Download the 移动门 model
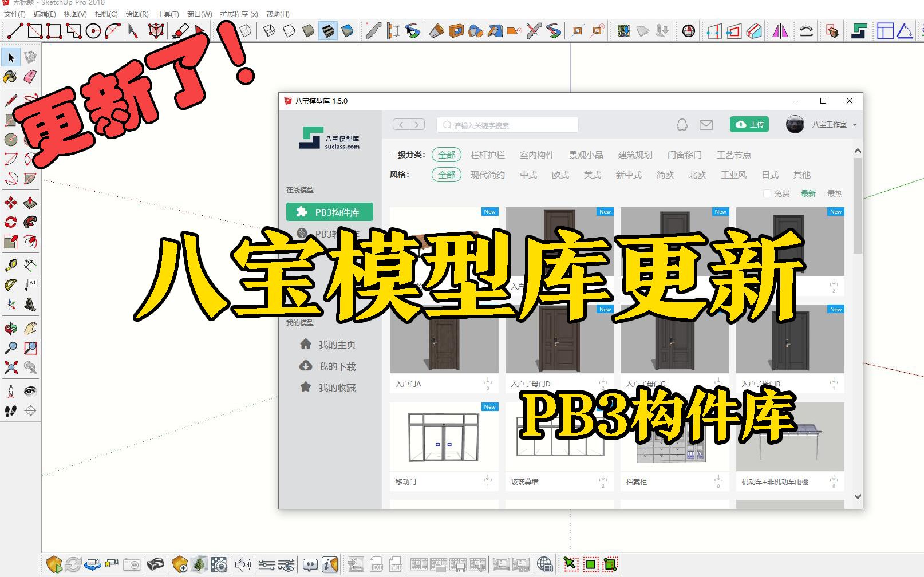The height and width of the screenshot is (577, 924). (488, 480)
